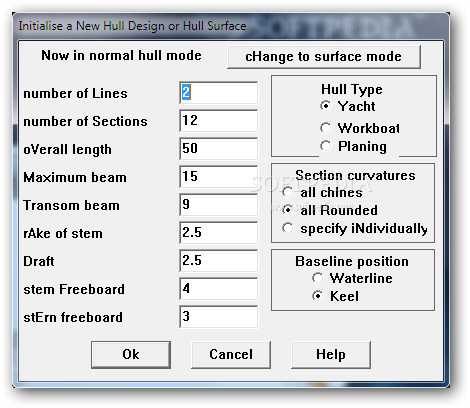The image size is (470, 408).
Task: Click the 'number of Lines' label
Action: pos(75,94)
